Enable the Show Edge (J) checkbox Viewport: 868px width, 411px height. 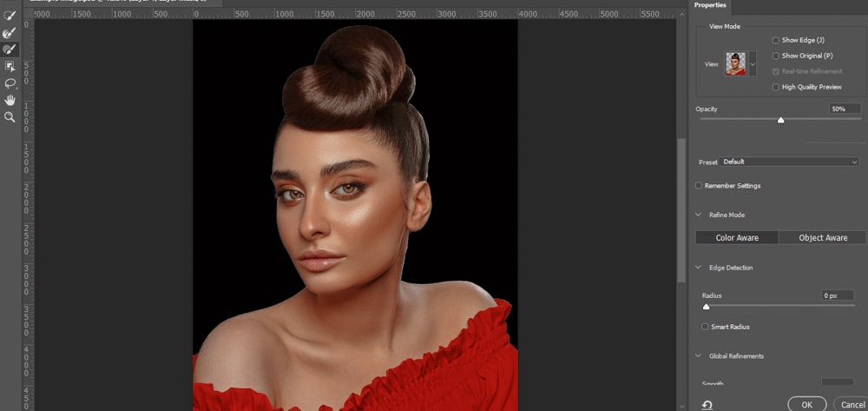tap(775, 41)
